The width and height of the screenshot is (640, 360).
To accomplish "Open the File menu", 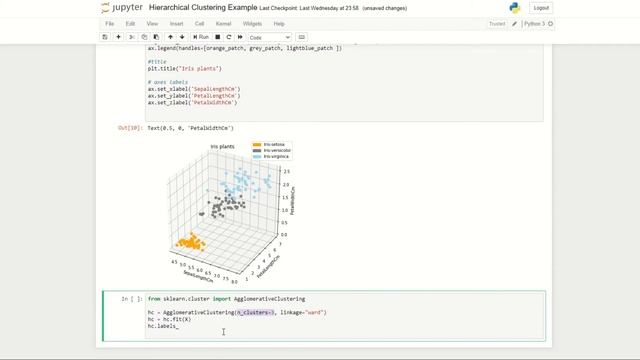I will click(x=109, y=24).
